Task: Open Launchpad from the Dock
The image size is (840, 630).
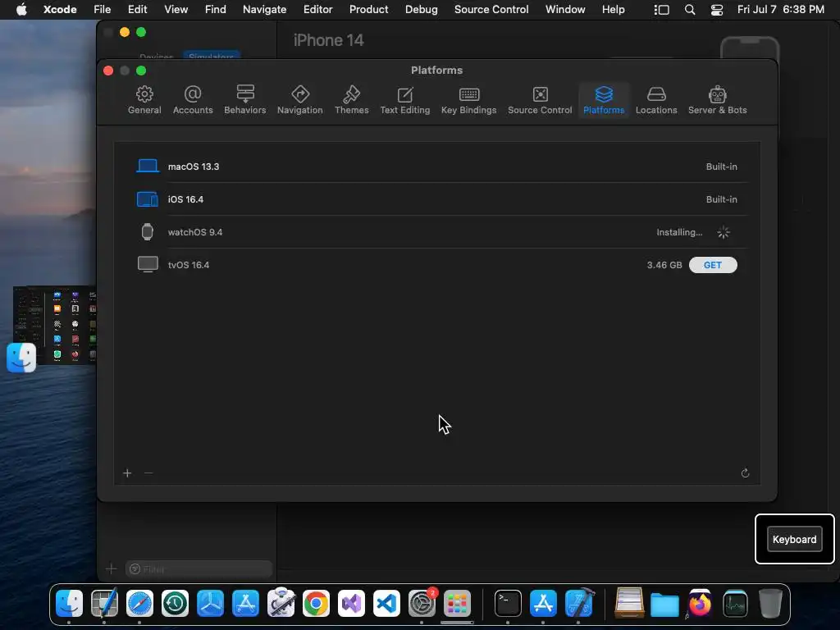Action: coord(457,604)
